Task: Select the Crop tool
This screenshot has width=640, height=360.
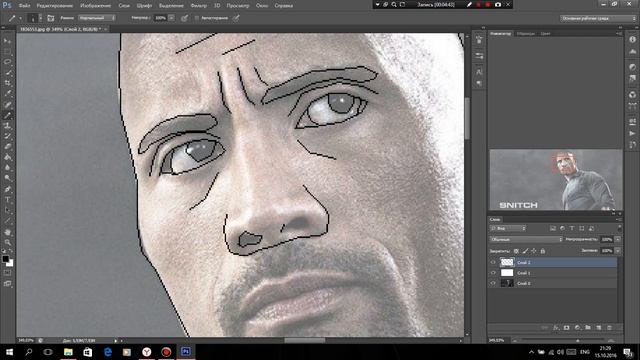Action: click(7, 83)
